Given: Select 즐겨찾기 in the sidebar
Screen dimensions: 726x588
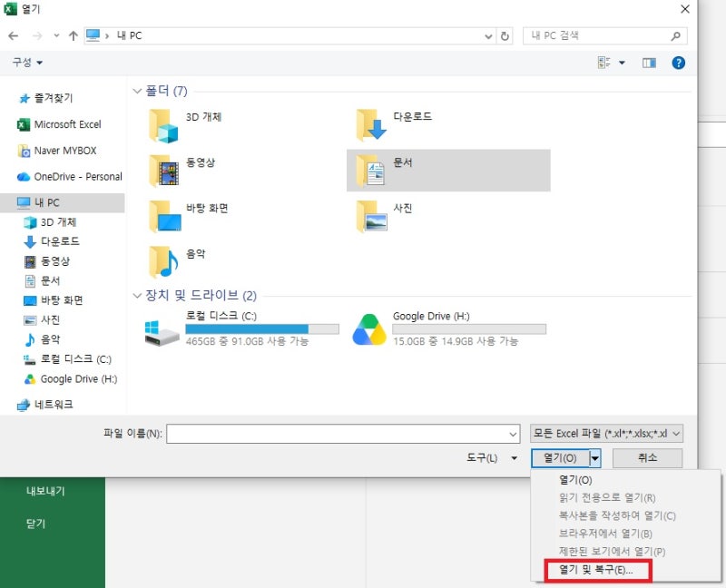Looking at the screenshot, I should pyautogui.click(x=44, y=98).
